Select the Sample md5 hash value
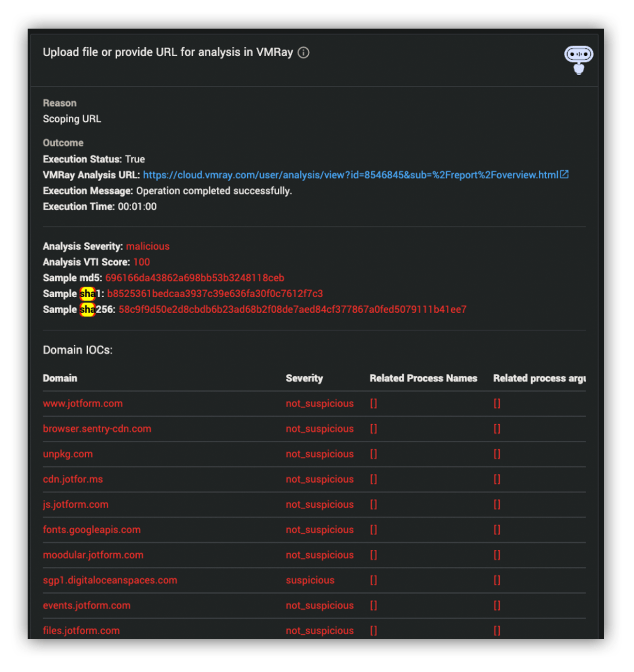The width and height of the screenshot is (634, 672). pyautogui.click(x=195, y=278)
